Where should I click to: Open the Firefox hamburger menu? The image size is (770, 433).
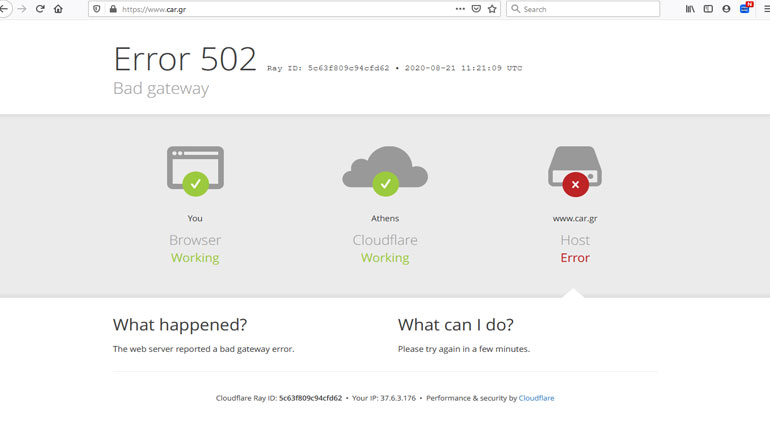764,9
